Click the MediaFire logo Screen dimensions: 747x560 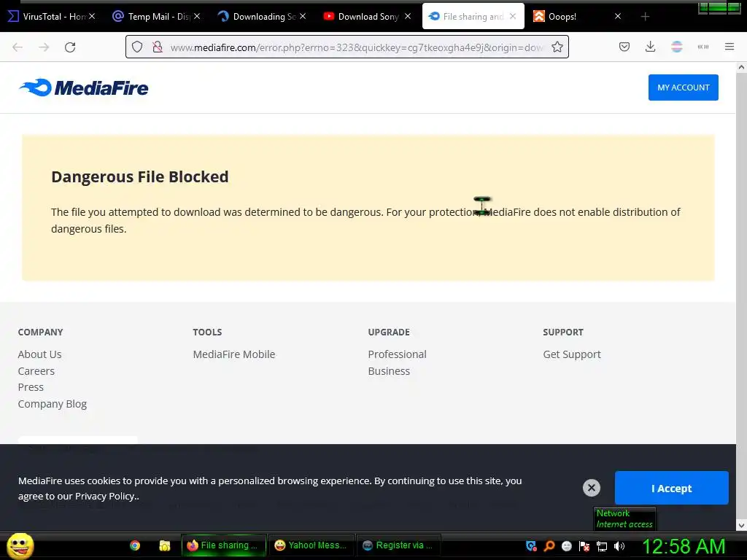click(84, 87)
